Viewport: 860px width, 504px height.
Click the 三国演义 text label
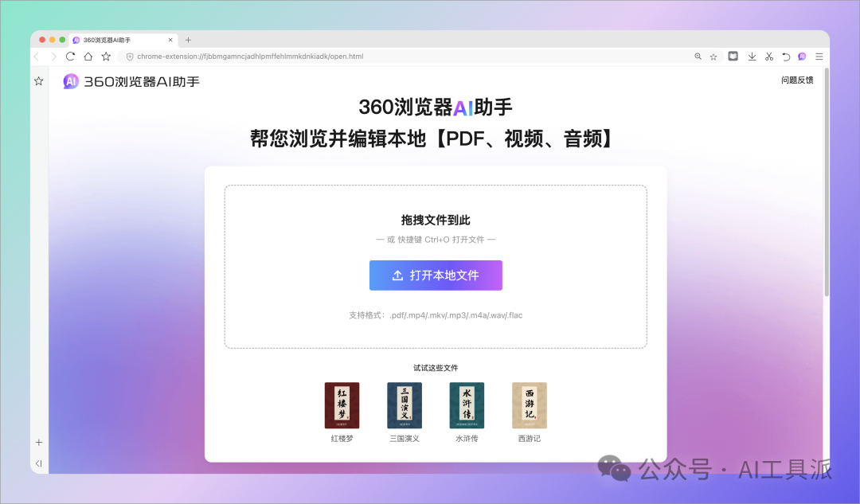click(x=405, y=439)
